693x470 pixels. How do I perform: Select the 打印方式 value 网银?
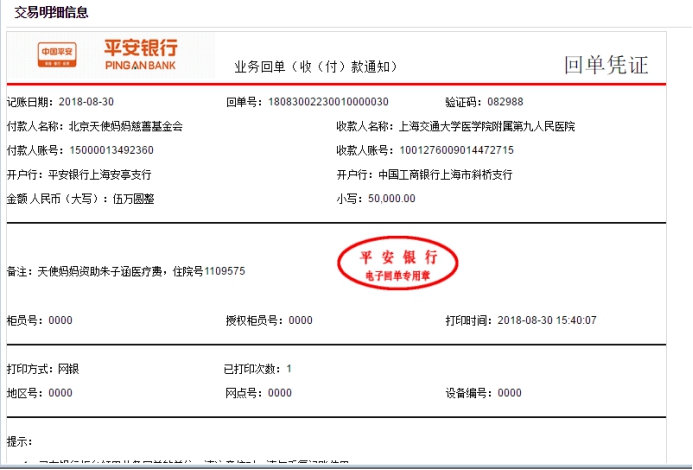point(69,369)
